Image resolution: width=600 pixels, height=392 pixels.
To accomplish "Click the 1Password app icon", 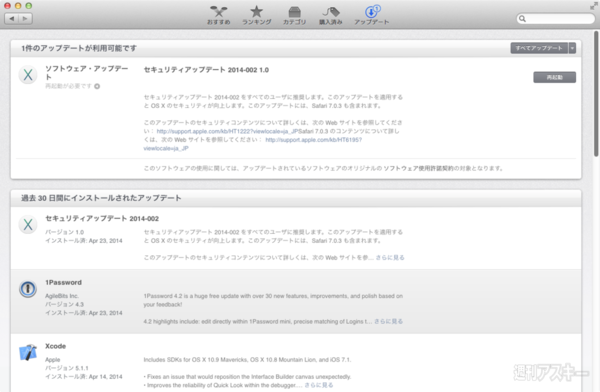I will (x=28, y=289).
